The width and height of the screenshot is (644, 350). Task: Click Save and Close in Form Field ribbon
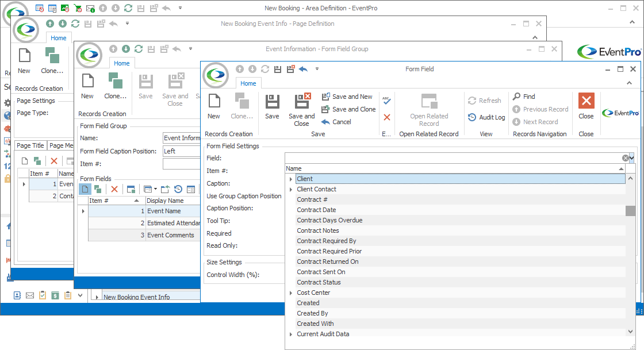click(x=301, y=110)
